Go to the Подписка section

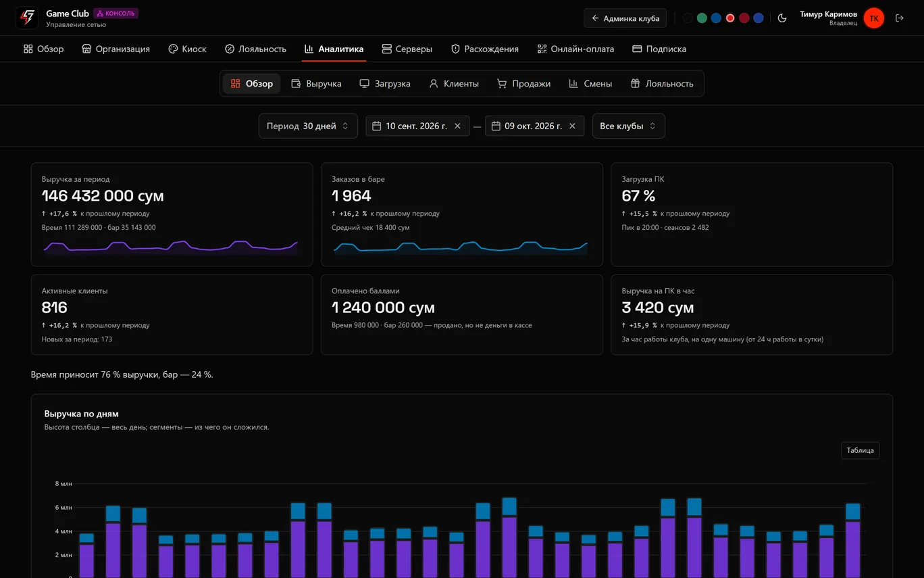click(659, 49)
